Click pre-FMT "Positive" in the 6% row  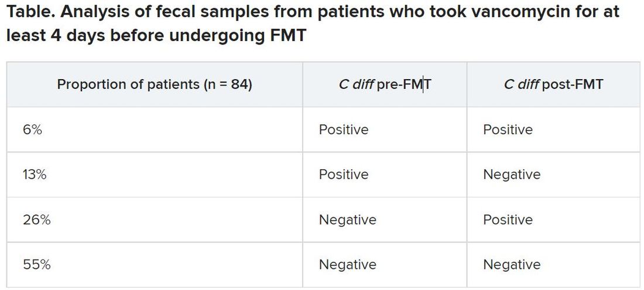pos(344,129)
